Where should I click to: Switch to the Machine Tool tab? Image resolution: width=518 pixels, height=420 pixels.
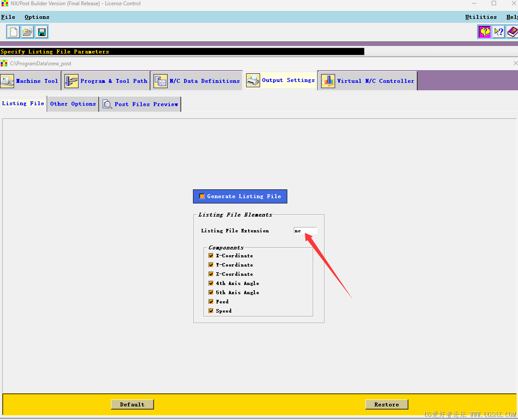[x=30, y=81]
